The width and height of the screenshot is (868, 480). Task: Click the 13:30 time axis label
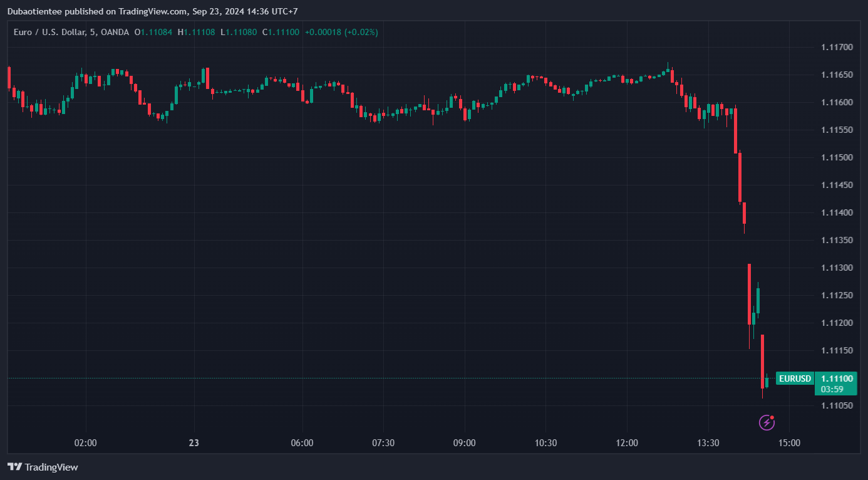708,443
